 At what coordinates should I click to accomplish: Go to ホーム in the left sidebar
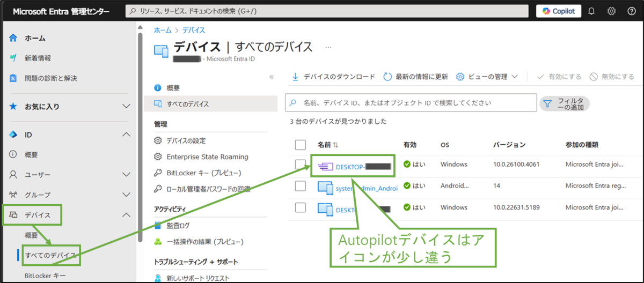point(35,38)
